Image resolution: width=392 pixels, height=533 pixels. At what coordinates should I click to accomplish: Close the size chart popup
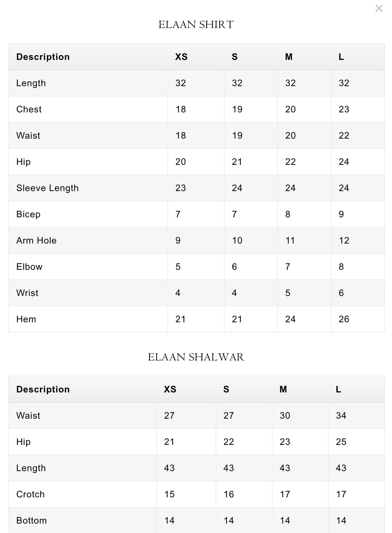pos(379,9)
